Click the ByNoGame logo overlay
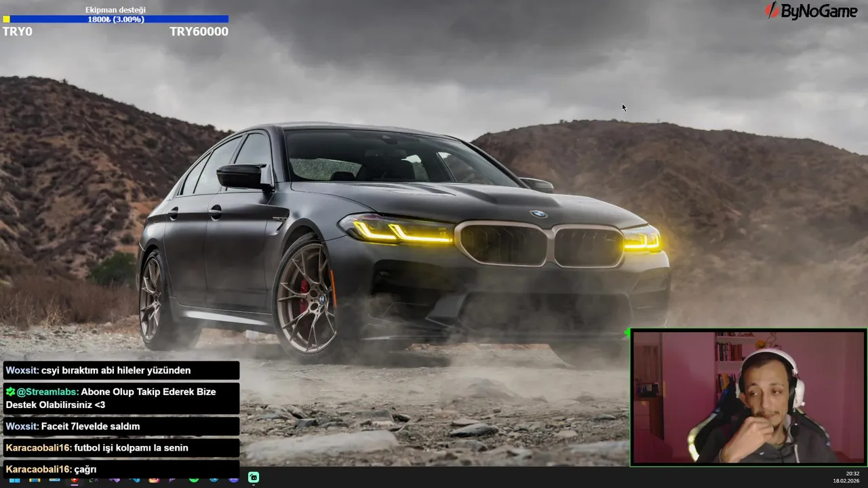The width and height of the screenshot is (868, 488). (811, 11)
